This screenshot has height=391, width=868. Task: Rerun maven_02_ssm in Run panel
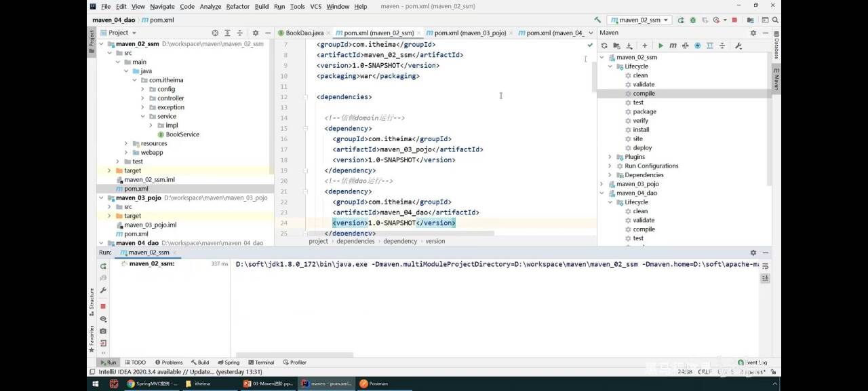click(x=103, y=266)
